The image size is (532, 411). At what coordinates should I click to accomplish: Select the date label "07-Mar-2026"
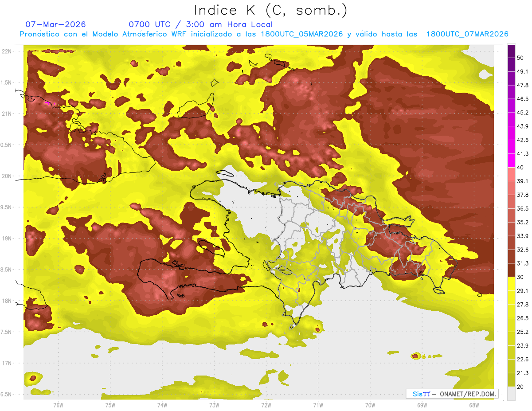click(x=56, y=24)
